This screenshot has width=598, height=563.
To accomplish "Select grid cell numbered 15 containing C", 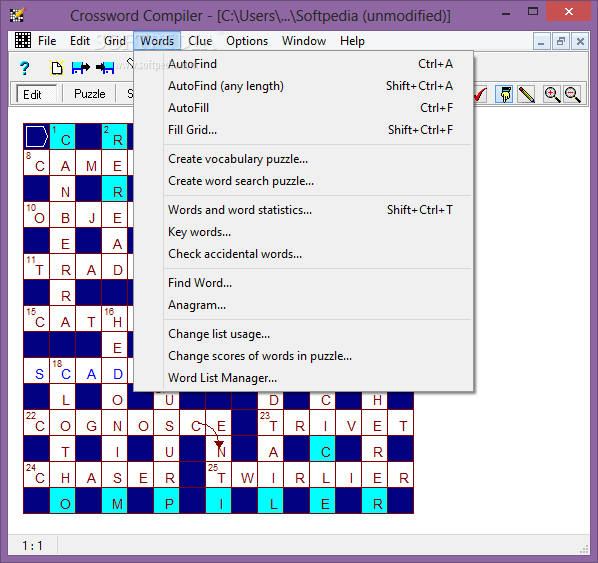I will (x=37, y=319).
